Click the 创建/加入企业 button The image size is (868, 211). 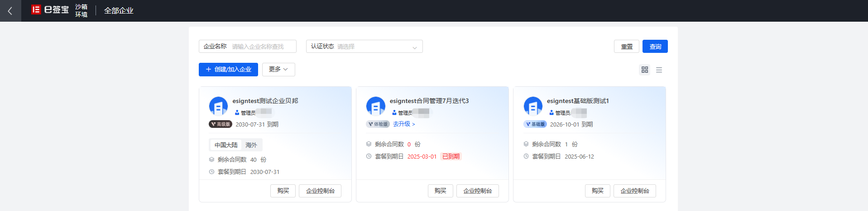(x=228, y=70)
